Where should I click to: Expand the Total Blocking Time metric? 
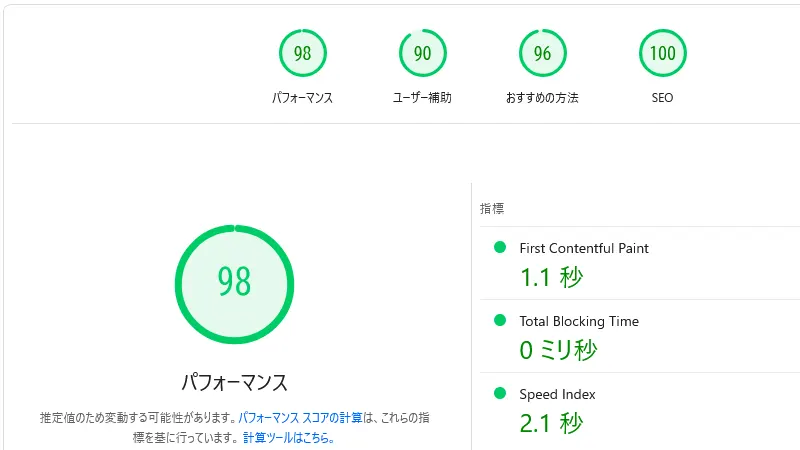pyautogui.click(x=579, y=321)
